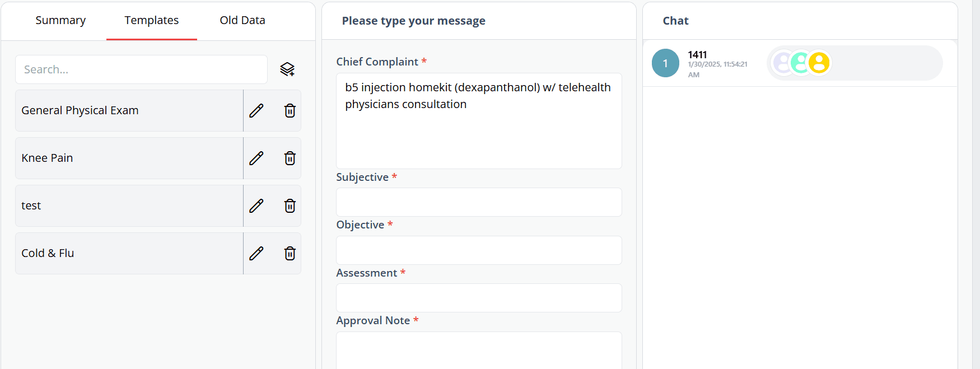
Task: Delete the Cold & Flu template
Action: tap(290, 254)
